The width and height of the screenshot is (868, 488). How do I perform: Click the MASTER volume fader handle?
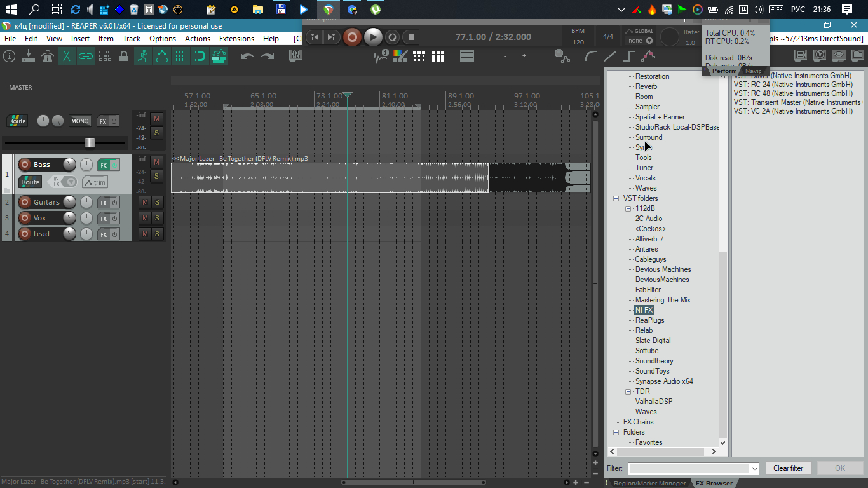90,142
